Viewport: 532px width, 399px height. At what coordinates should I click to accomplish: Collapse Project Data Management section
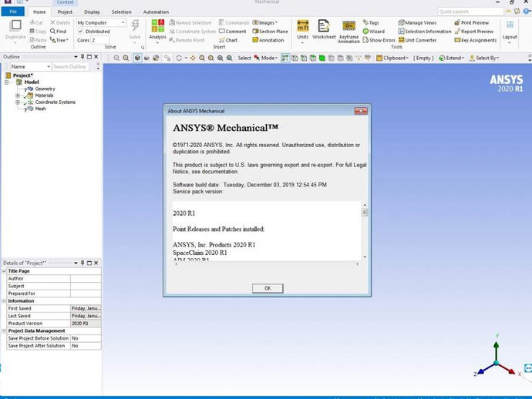[x=4, y=331]
